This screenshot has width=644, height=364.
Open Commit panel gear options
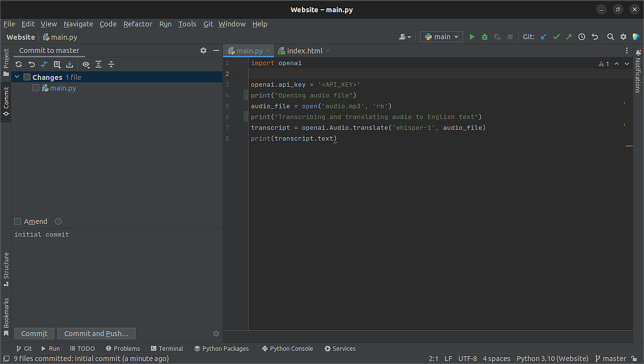click(203, 50)
